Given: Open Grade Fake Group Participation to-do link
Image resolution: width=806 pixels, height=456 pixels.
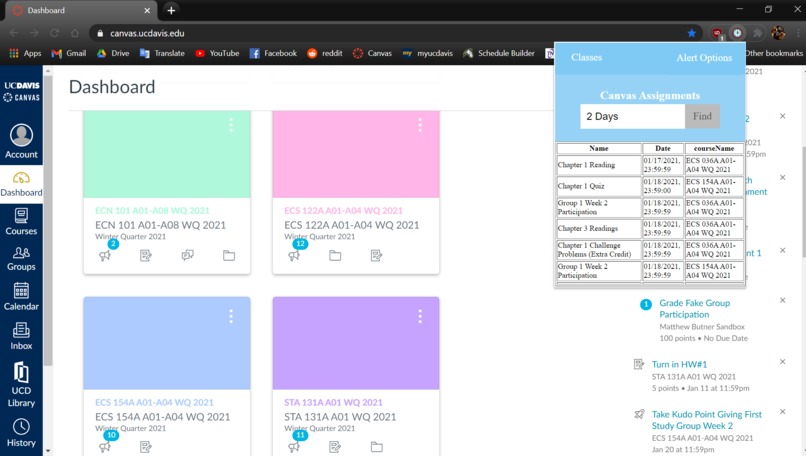Looking at the screenshot, I should tap(694, 308).
